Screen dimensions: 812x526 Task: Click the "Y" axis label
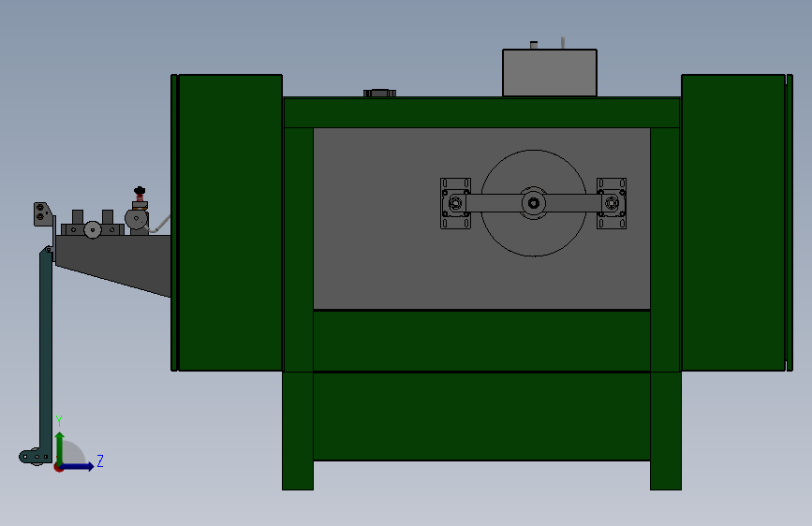coord(59,421)
